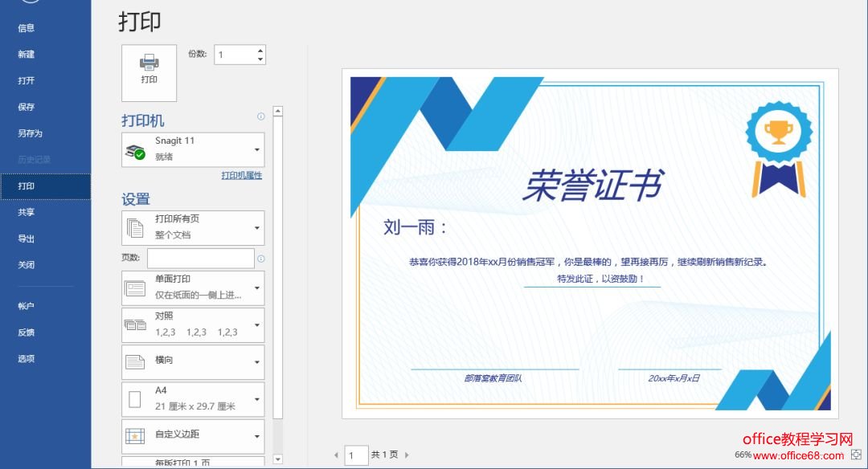Select 导出 in the backstage sidebar
Image resolution: width=868 pixels, height=469 pixels.
(x=45, y=239)
